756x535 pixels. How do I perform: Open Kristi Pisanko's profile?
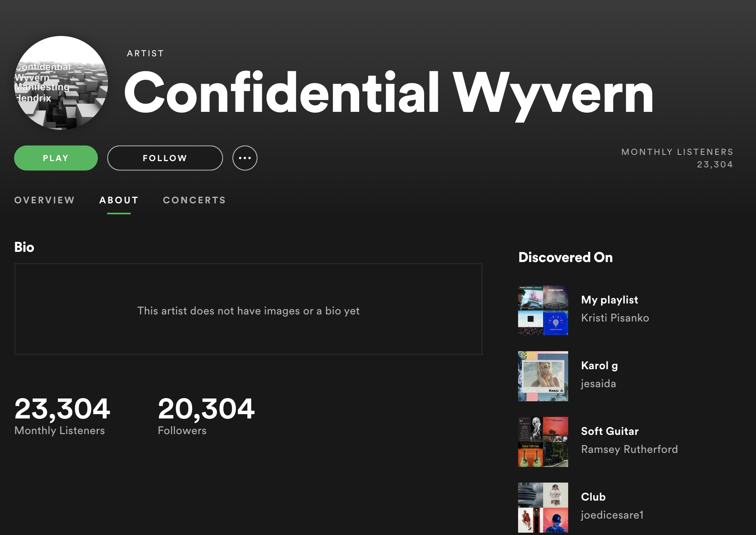[x=615, y=318]
